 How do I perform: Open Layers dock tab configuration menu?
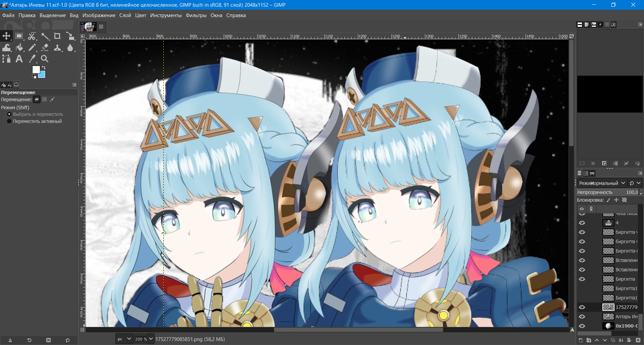(x=640, y=173)
